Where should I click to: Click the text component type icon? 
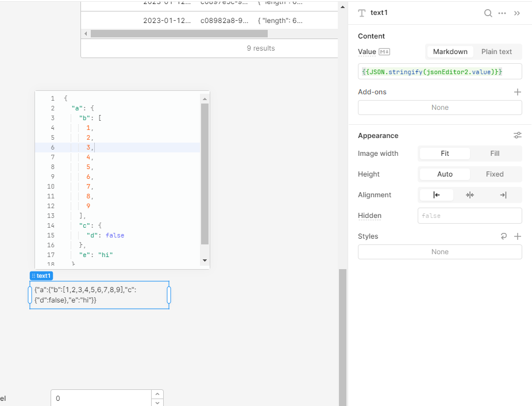tap(362, 13)
